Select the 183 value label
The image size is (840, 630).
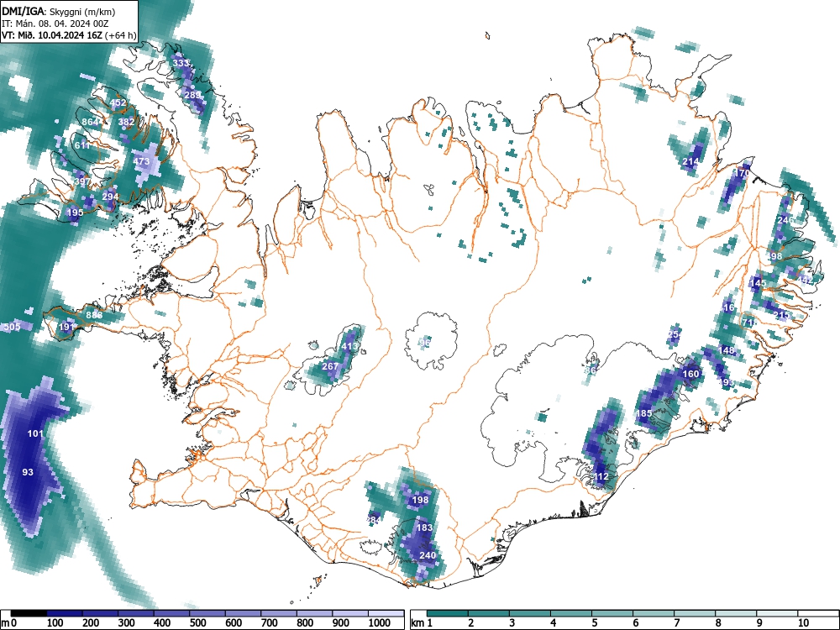(x=424, y=528)
